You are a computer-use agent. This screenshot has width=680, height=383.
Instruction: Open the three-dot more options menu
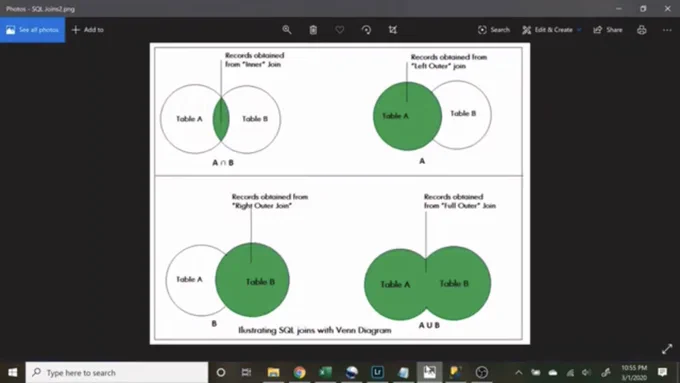[667, 29]
